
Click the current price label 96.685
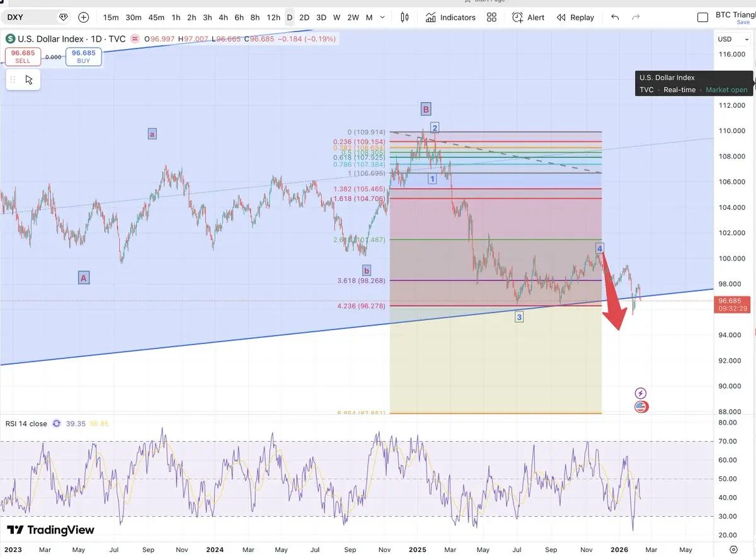(x=731, y=301)
